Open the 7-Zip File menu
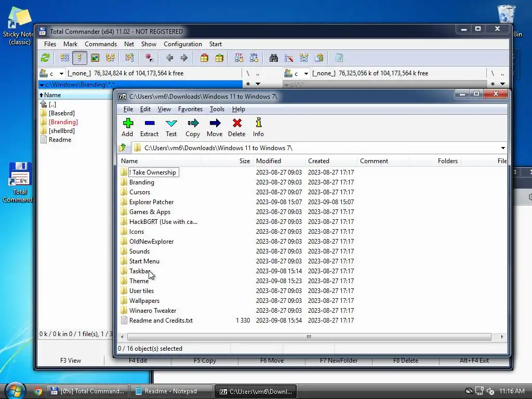 [x=128, y=109]
